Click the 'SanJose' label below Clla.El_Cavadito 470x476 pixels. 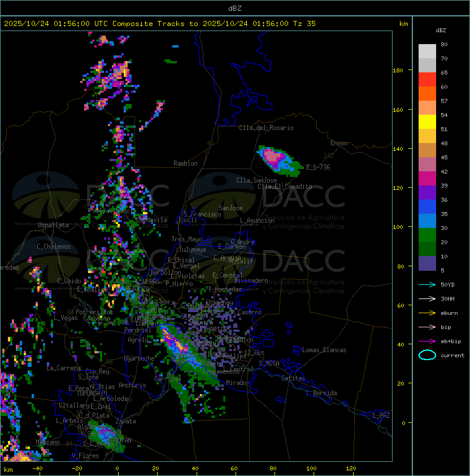pyautogui.click(x=230, y=208)
